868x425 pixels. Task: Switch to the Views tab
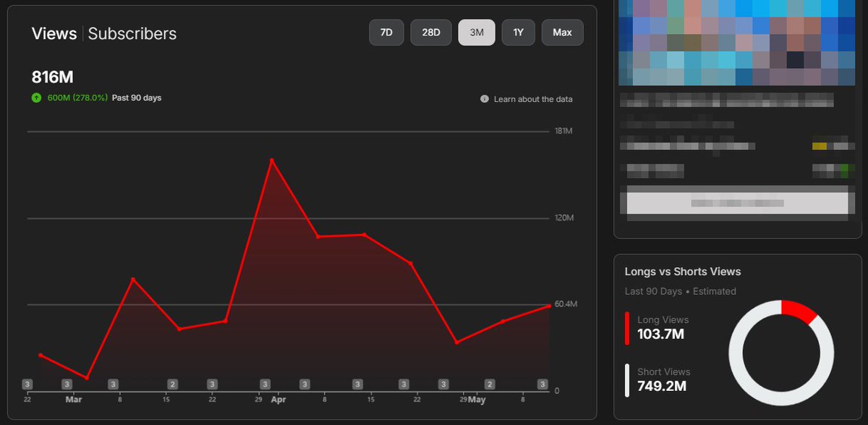click(x=54, y=33)
